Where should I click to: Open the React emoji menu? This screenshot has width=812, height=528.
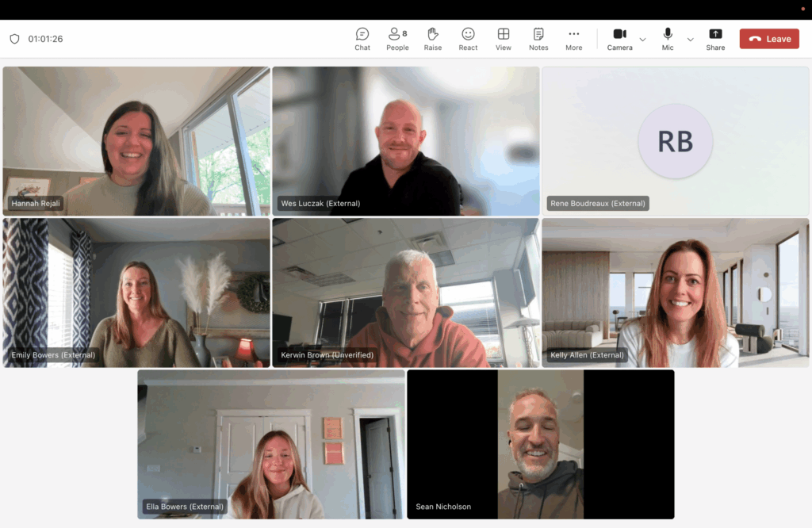click(x=468, y=39)
